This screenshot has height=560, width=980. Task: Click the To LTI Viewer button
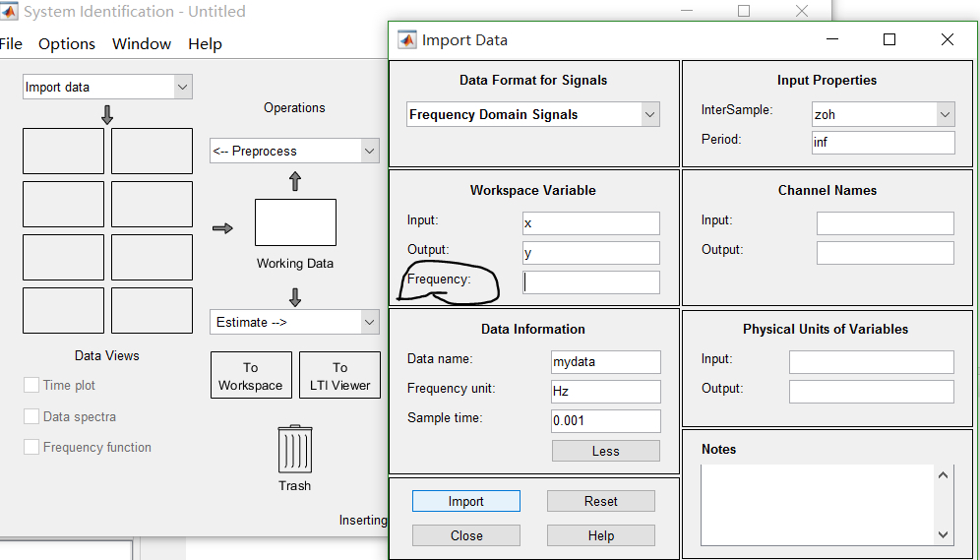click(339, 376)
